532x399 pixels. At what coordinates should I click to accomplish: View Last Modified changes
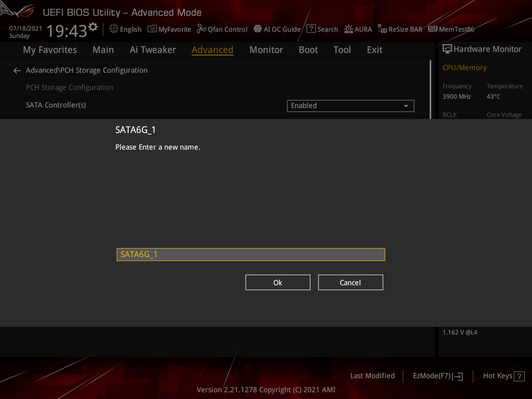[372, 376]
